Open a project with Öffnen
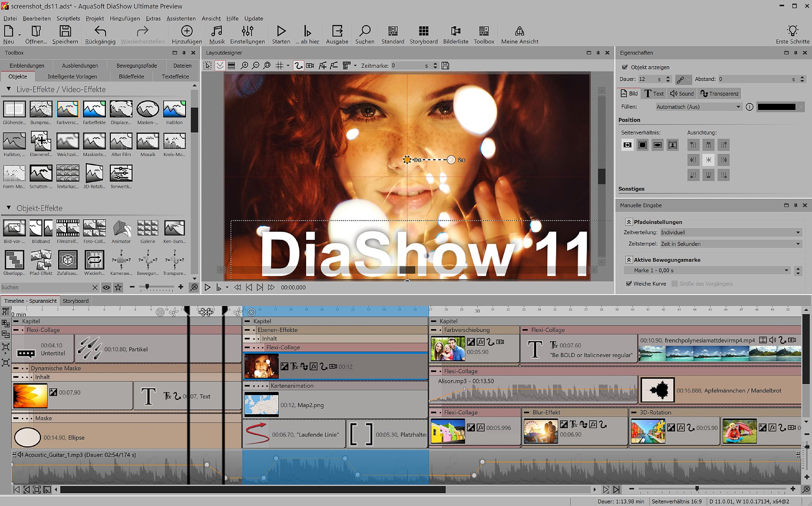 36,31
